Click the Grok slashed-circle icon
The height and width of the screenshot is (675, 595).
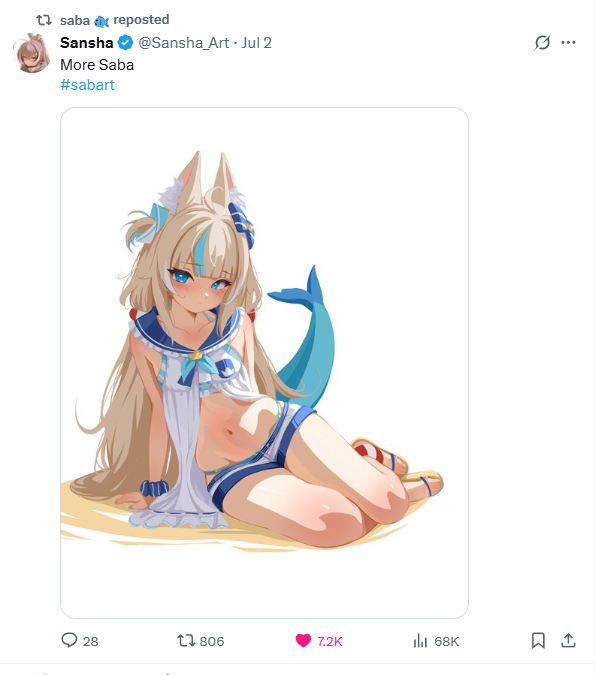coord(542,42)
